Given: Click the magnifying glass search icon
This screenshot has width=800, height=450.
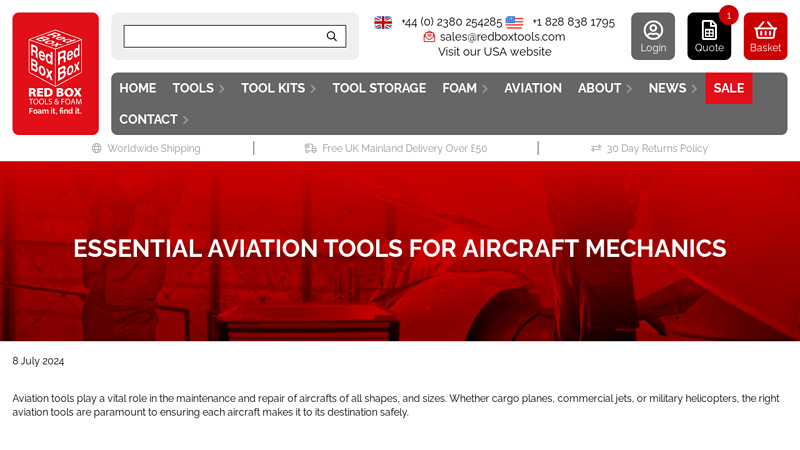Looking at the screenshot, I should click(x=332, y=36).
